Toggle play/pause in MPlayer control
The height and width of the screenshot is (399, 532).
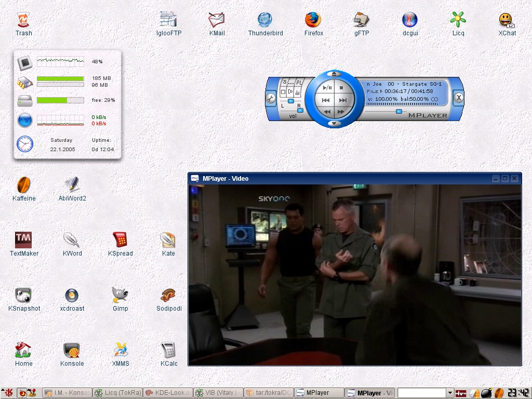(327, 87)
